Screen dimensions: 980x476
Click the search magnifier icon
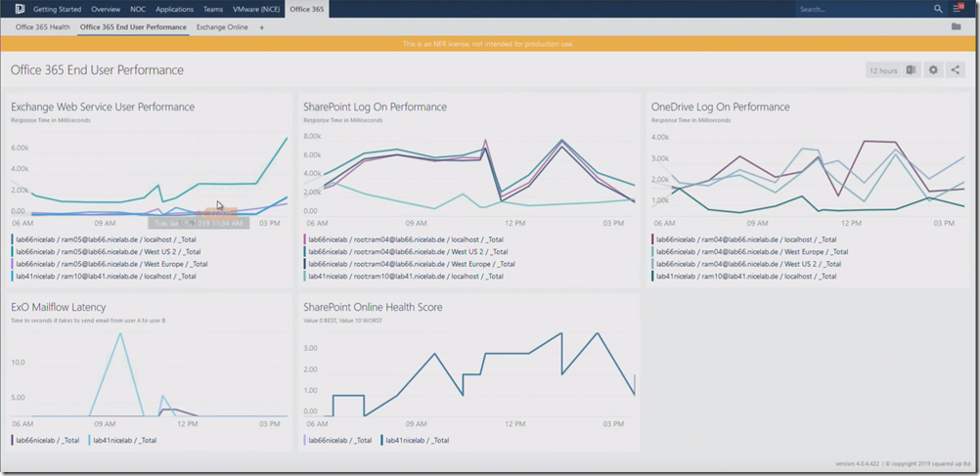coord(938,9)
